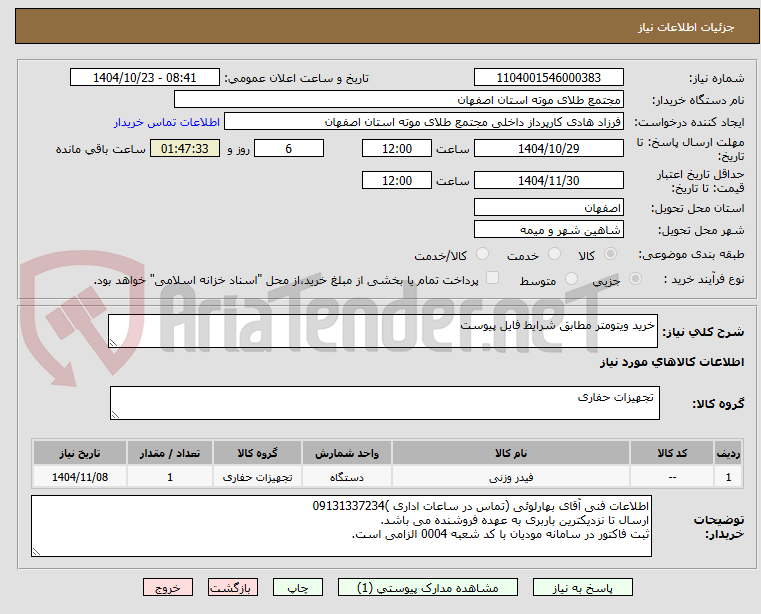
Task: Open اطلاعات تماس خریدار link
Action: click(167, 122)
